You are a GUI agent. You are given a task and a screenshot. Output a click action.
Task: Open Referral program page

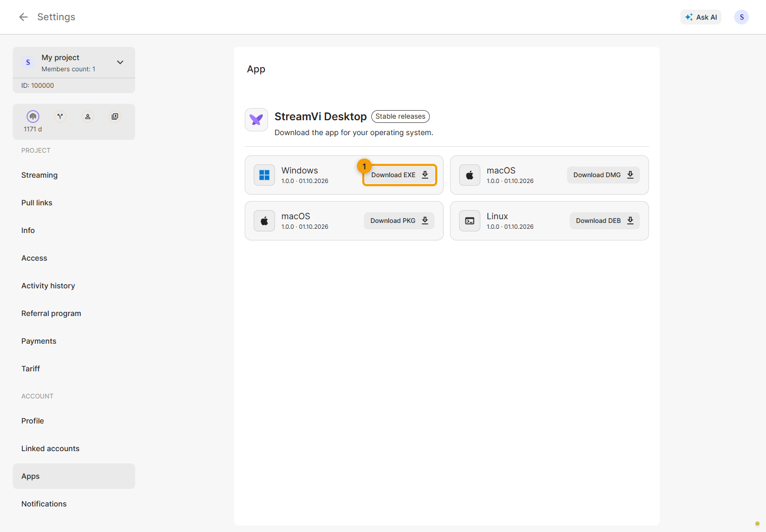tap(74, 313)
